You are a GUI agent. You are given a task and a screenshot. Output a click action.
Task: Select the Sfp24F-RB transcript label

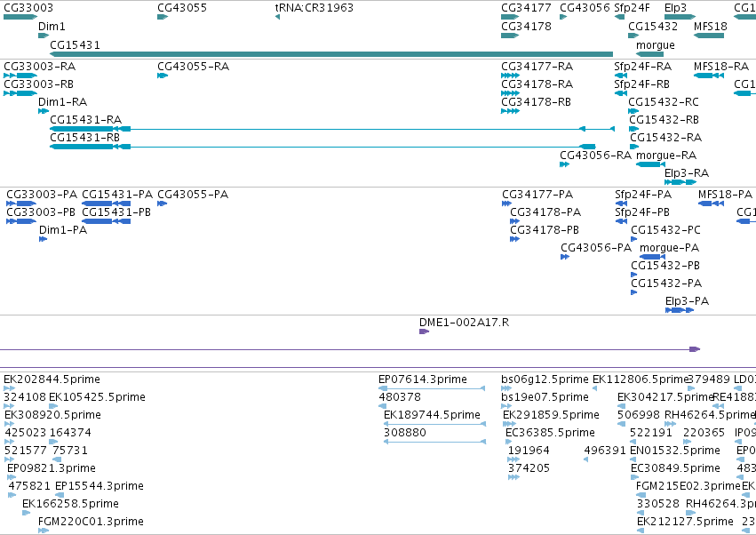(x=642, y=84)
